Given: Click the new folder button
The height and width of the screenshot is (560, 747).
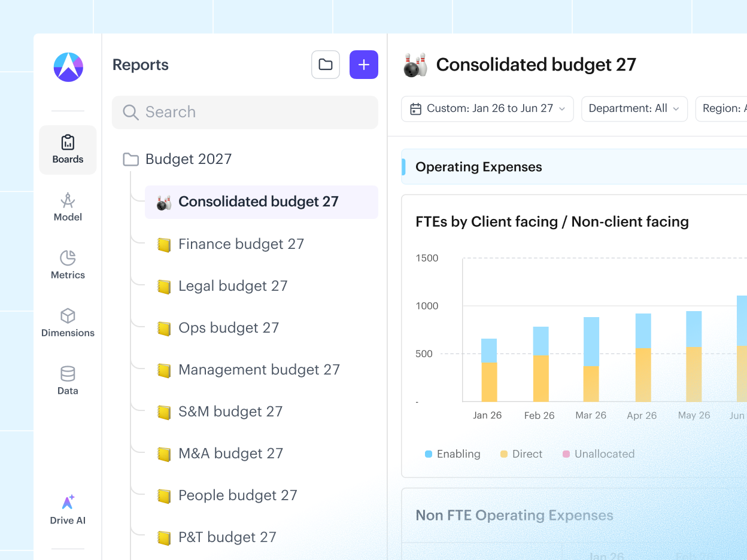Looking at the screenshot, I should click(x=326, y=65).
